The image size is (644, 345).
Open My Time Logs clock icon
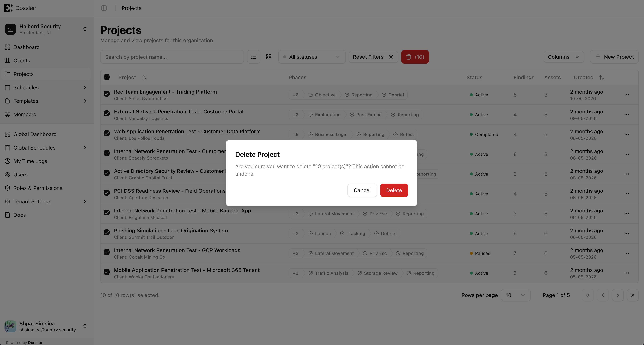(x=7, y=161)
